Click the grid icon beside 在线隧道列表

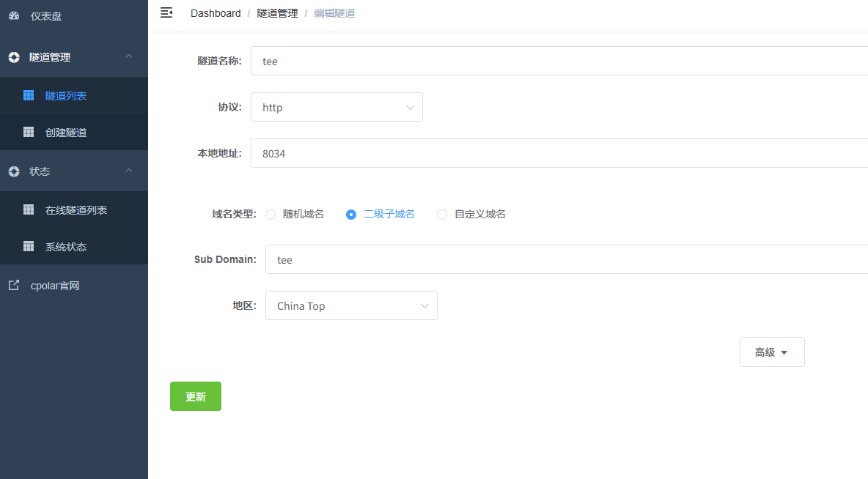coord(29,209)
